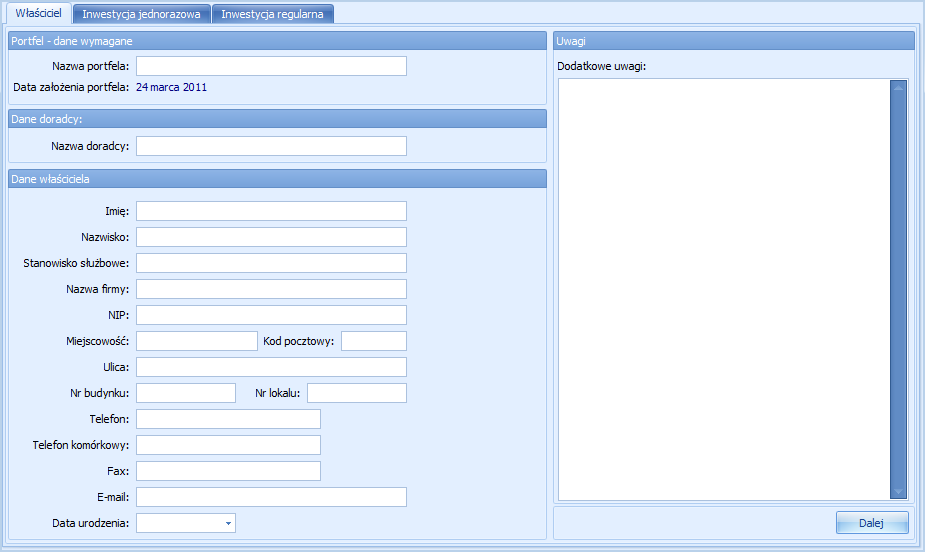Viewport: 925px width, 552px height.
Task: Click the Dane właściciela section header
Action: tap(277, 179)
